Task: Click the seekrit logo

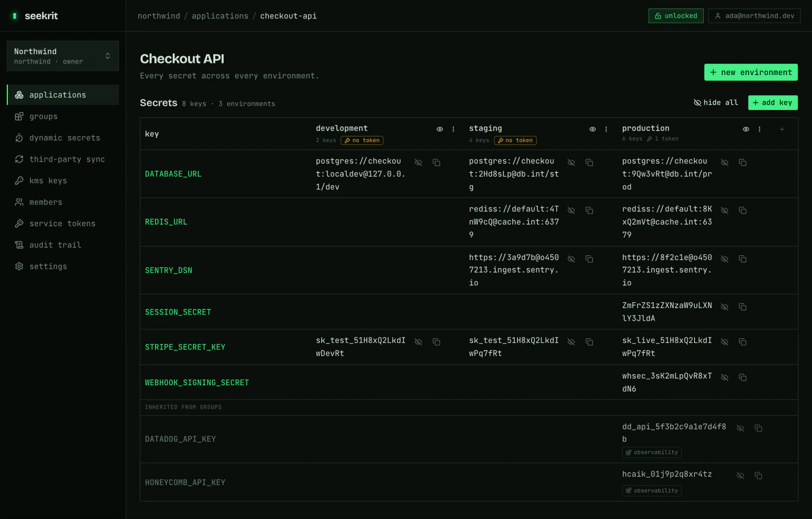Action: tap(35, 16)
